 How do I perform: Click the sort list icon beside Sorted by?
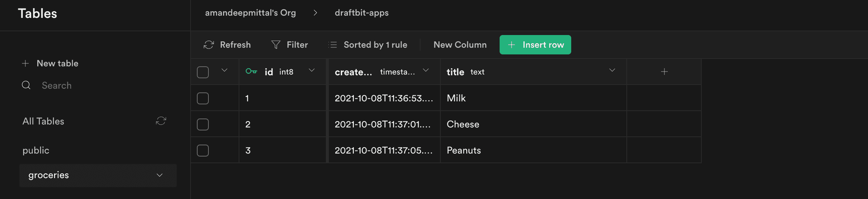tap(333, 45)
